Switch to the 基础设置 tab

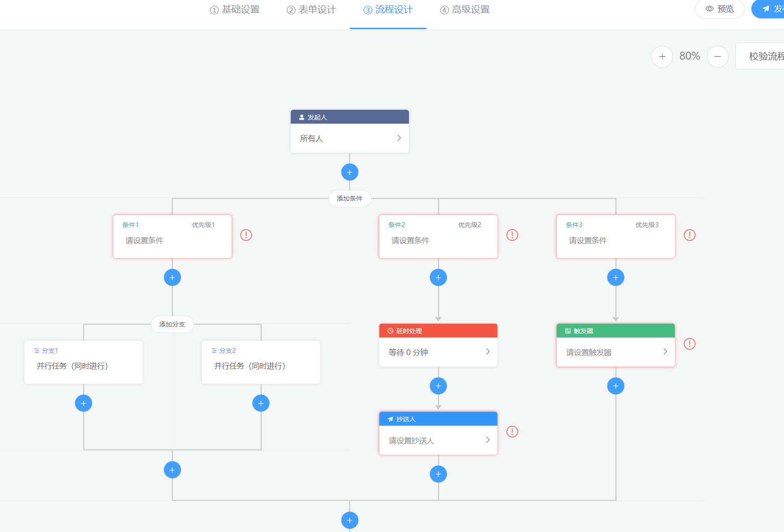point(235,10)
